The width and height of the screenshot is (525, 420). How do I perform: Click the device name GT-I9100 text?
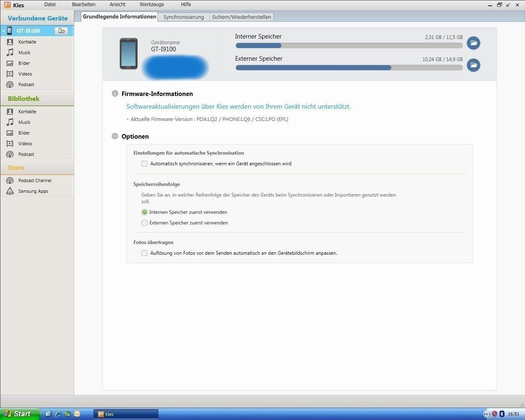click(x=163, y=49)
